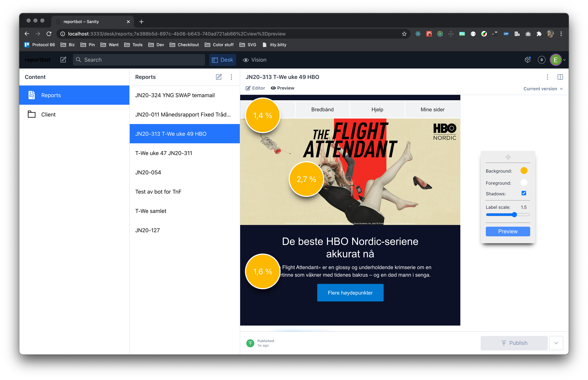Create new report with Reports pane edit icon
Viewport: 588px width, 380px height.
point(219,77)
